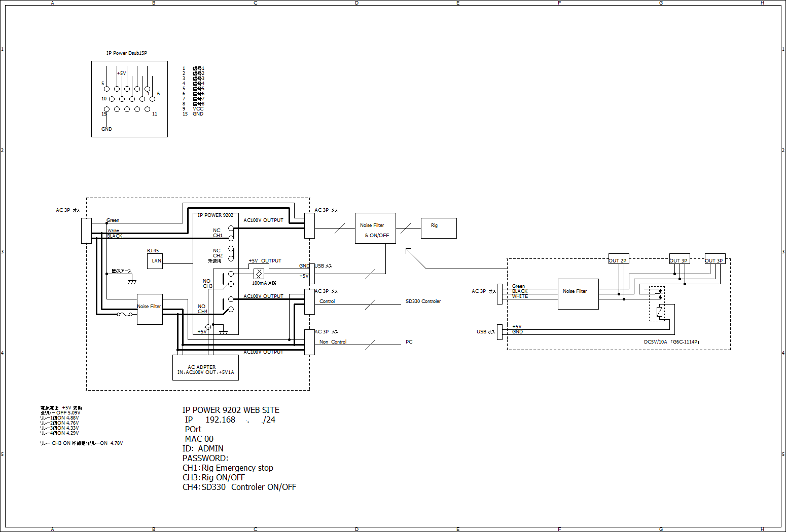
Task: Click the 'POrt' line
Action: 193,429
